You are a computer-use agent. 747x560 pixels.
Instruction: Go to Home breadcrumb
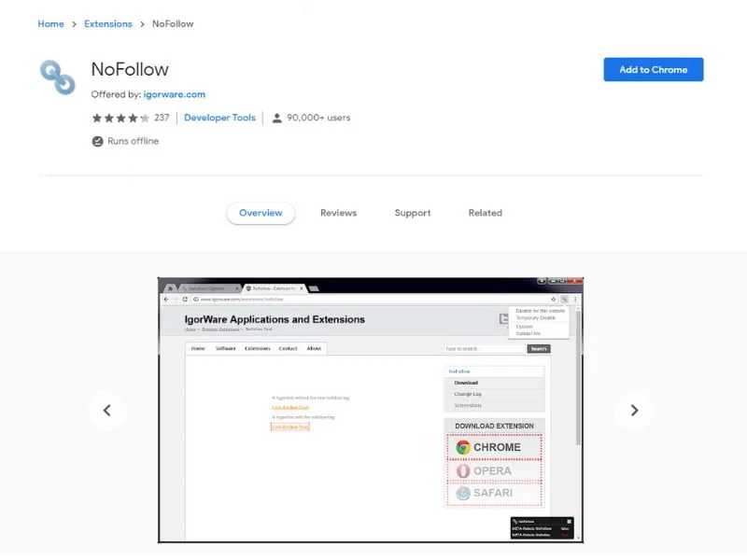pos(51,24)
